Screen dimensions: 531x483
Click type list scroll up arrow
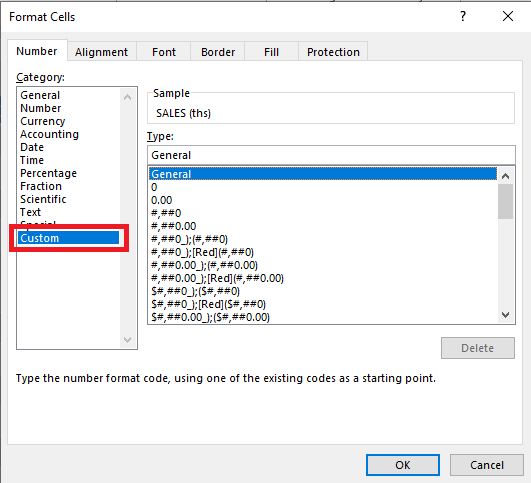coord(506,176)
